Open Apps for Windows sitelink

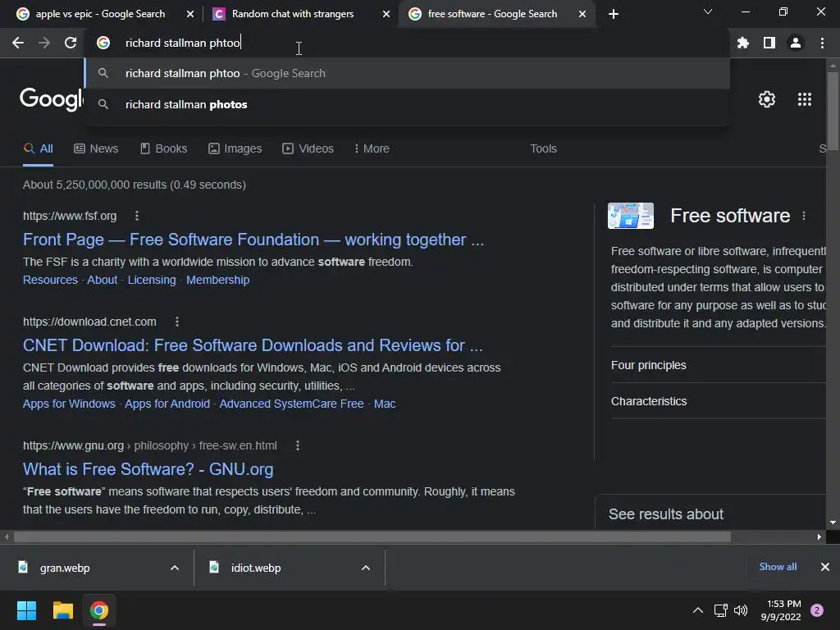(x=69, y=404)
